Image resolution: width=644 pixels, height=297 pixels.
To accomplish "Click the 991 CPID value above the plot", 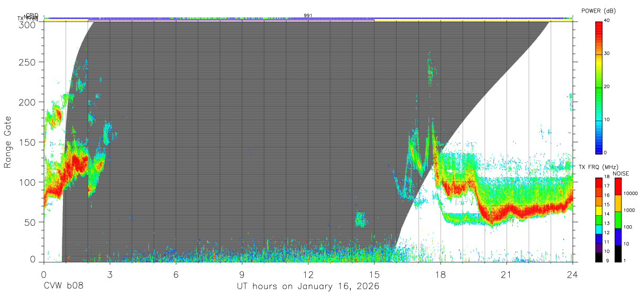I will pos(308,16).
